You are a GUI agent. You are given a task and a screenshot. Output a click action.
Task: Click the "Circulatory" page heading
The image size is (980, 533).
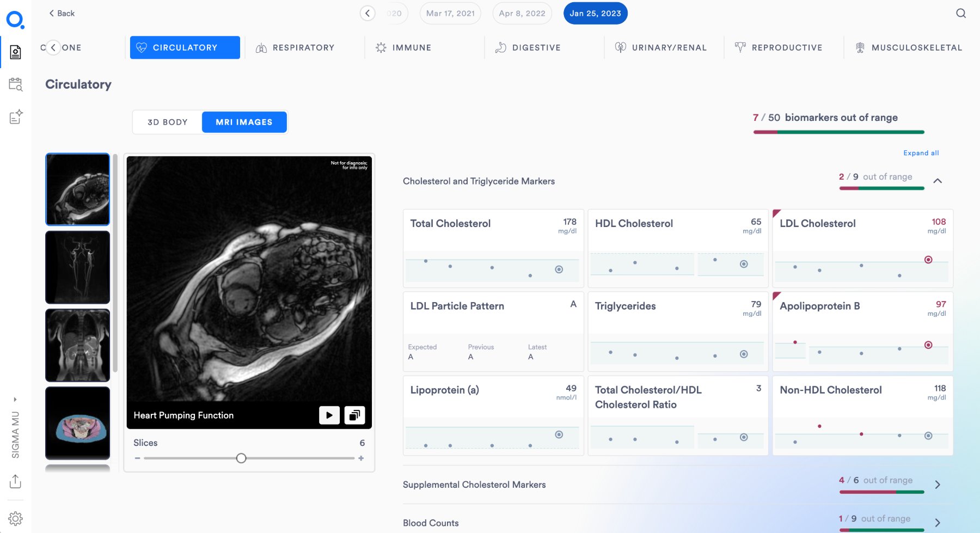point(78,84)
